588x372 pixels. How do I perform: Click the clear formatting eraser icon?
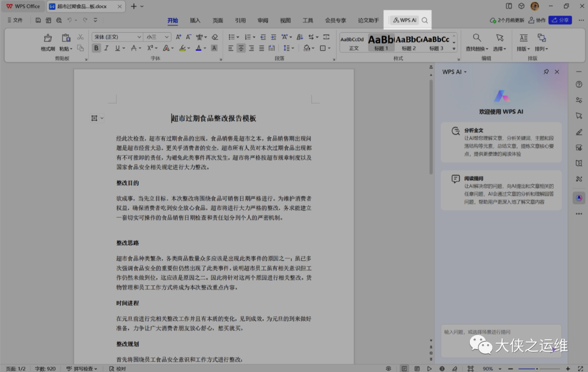tap(215, 37)
